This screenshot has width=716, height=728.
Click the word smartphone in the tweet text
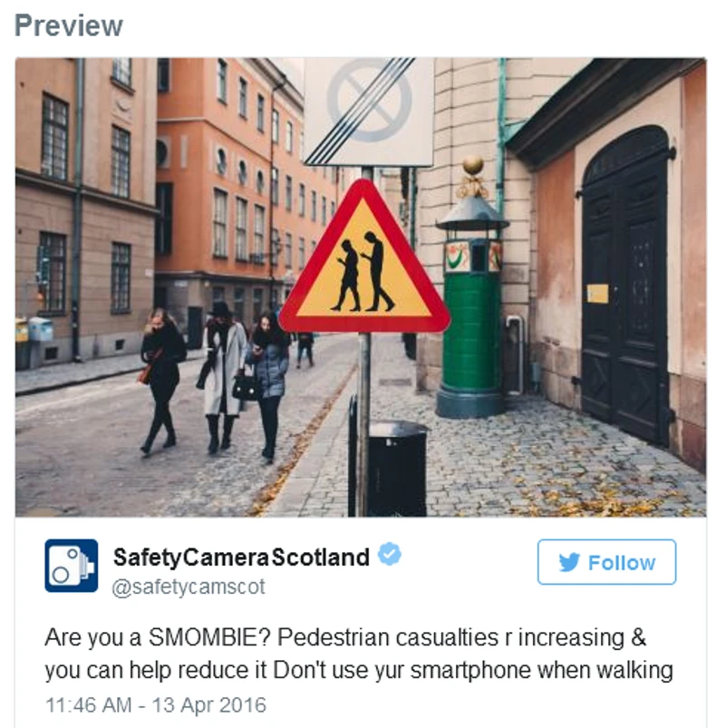click(x=470, y=670)
